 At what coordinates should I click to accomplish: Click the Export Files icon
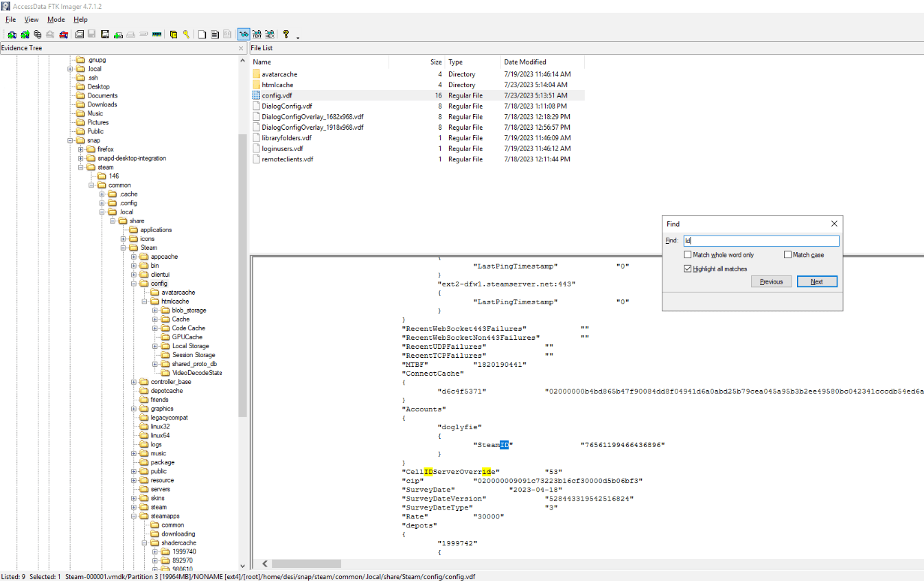[202, 34]
